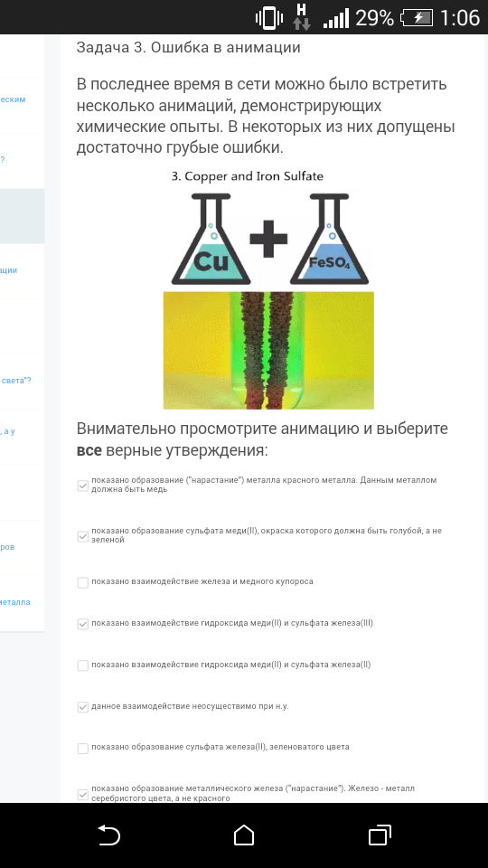Tap the vibrate mode status icon
This screenshot has height=868, width=488.
(x=269, y=18)
